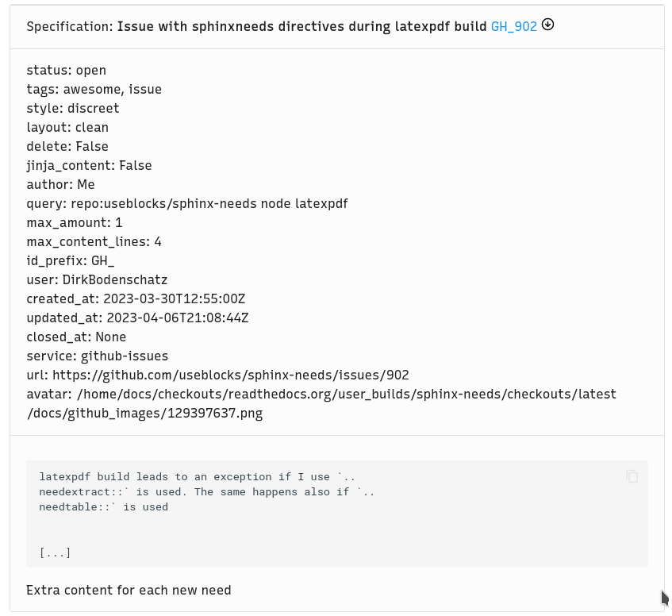Open the GH_902 need link
The height and width of the screenshot is (616, 672).
click(513, 26)
